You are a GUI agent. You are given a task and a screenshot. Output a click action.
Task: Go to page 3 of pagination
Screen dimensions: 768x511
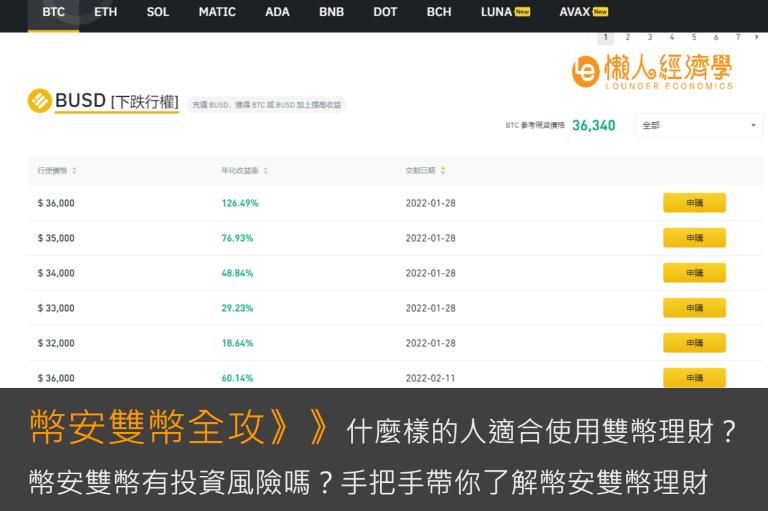(x=649, y=37)
